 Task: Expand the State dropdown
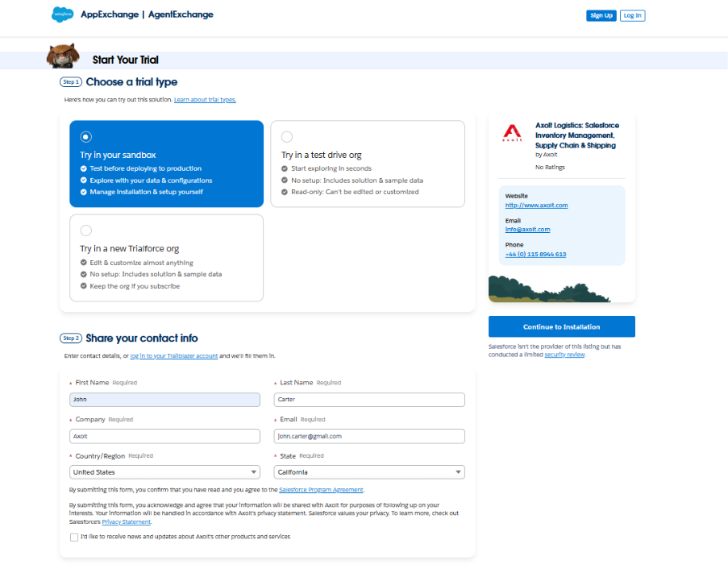pyautogui.click(x=369, y=472)
